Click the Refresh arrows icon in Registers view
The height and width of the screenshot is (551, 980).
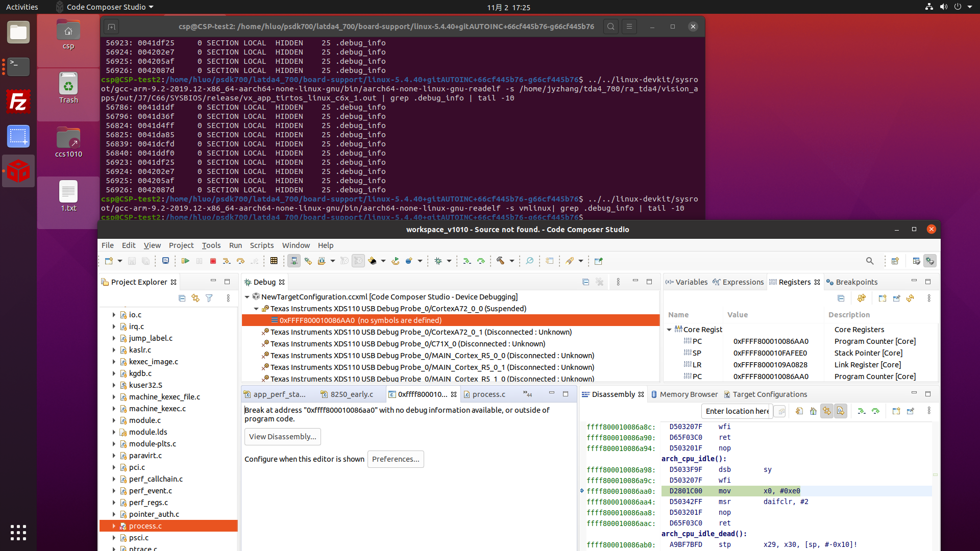tap(910, 298)
